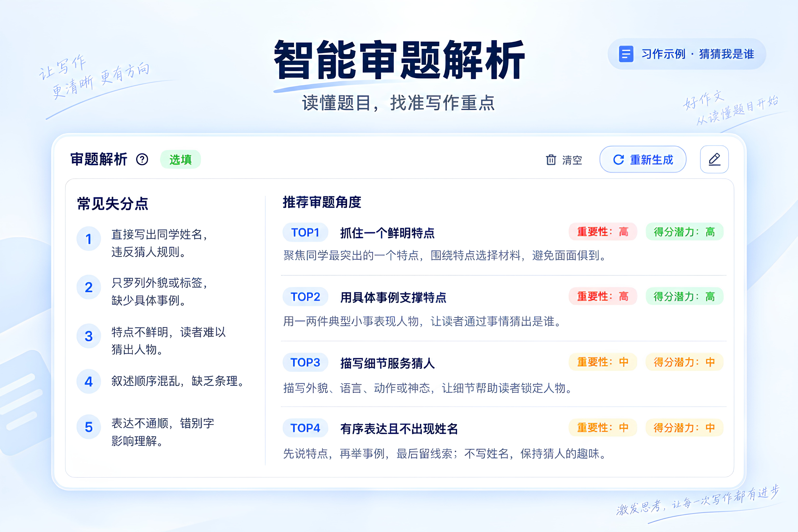The height and width of the screenshot is (532, 798).
Task: Click the document icon in 习作示例 badge
Action: (x=626, y=54)
